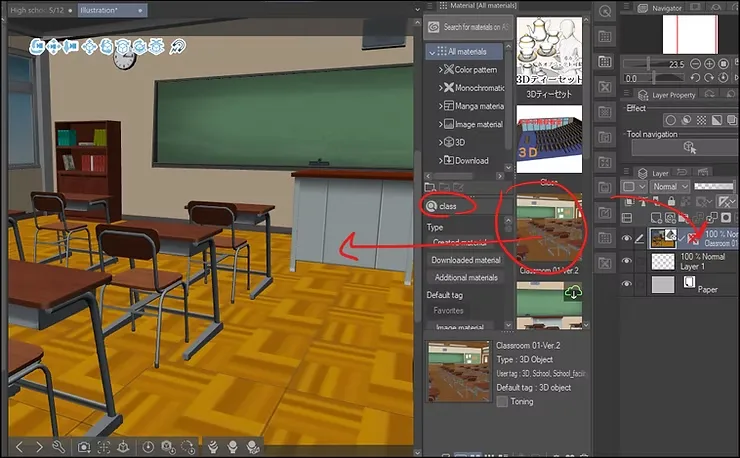The width and height of the screenshot is (740, 458).
Task: Click the pan camera icon on 3D toolbar
Action: tap(54, 47)
